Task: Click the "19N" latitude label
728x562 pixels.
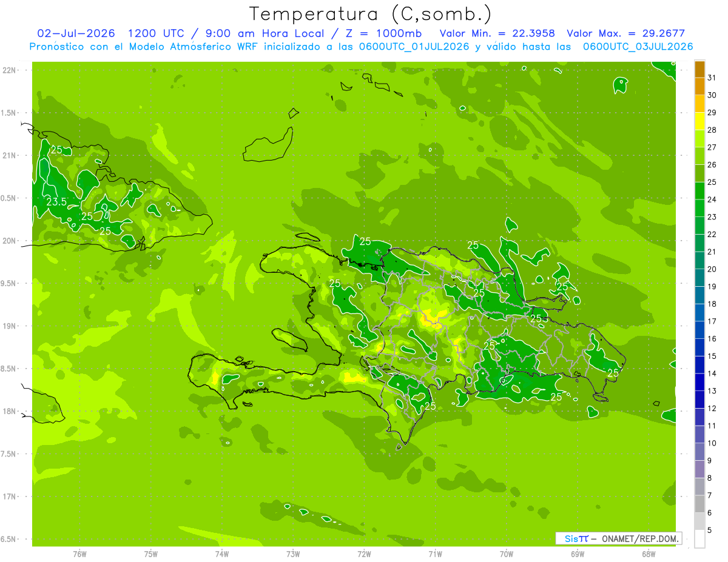Action: tap(10, 326)
